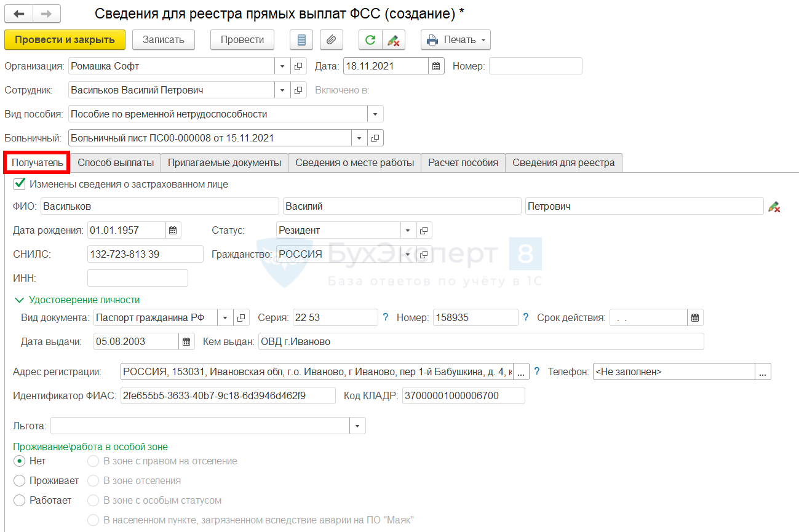799x532 pixels.
Task: Click the paperclip attached files icon
Action: click(x=331, y=40)
